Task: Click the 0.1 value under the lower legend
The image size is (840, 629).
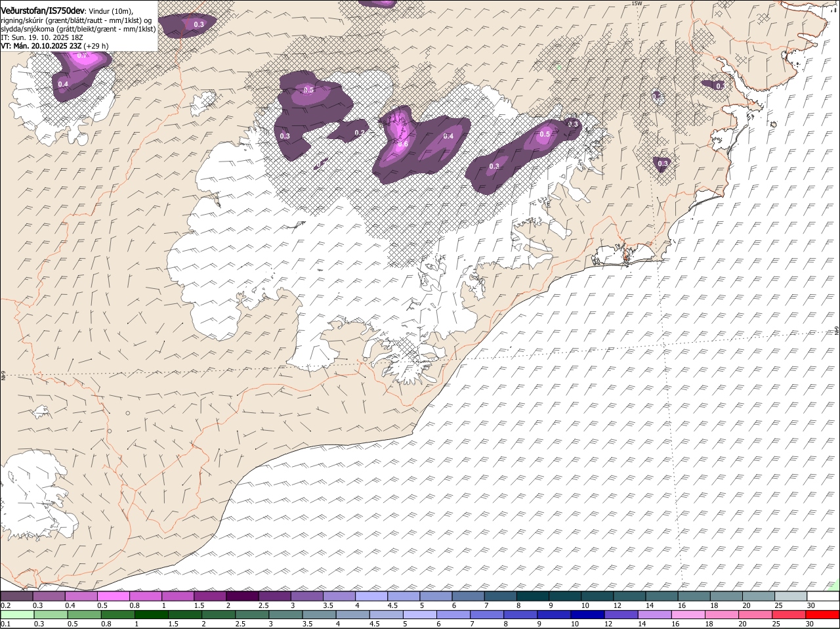Action: 5,624
